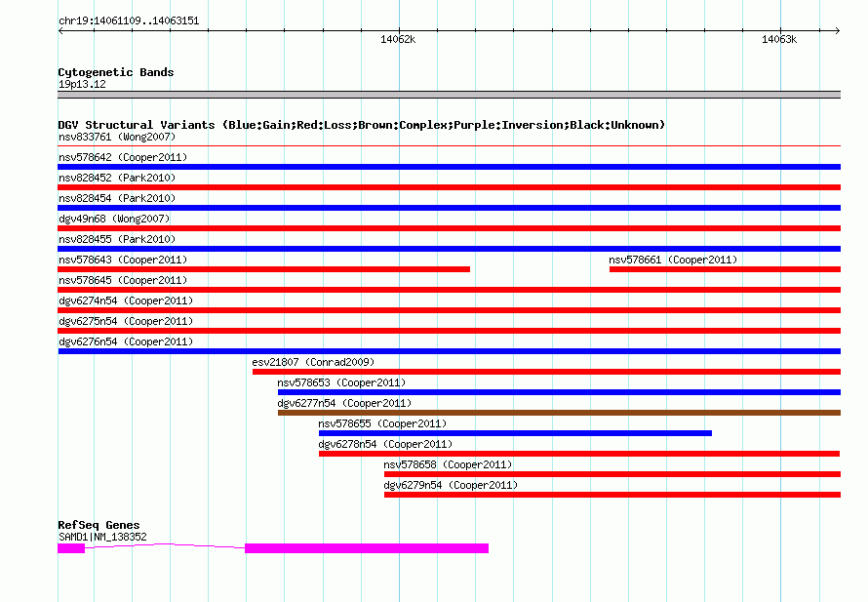Select the large SAMD1 exon block
The image size is (868, 602).
tap(367, 548)
